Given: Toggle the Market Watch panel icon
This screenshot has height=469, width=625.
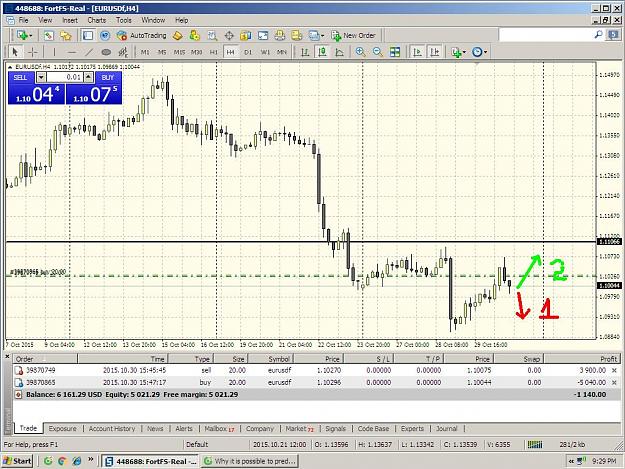Looking at the screenshot, I should tap(88, 35).
